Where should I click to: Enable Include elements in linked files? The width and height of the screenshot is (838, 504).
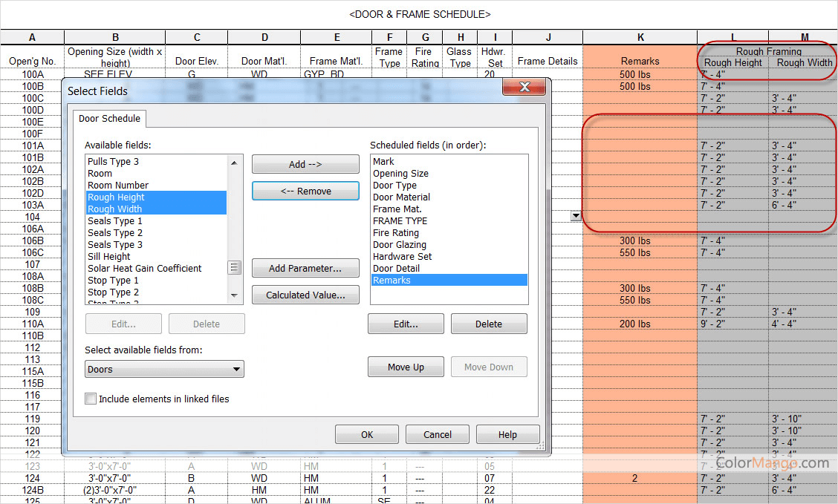coord(91,399)
